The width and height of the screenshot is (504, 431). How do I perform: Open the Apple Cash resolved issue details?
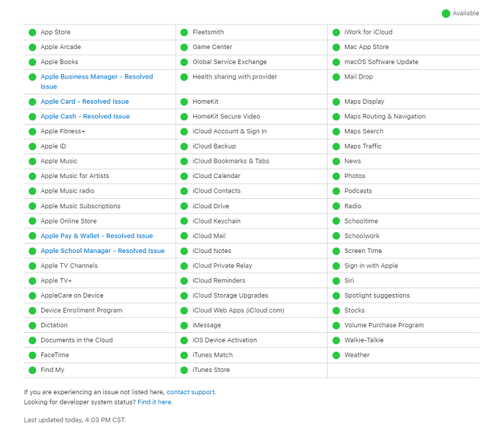85,117
